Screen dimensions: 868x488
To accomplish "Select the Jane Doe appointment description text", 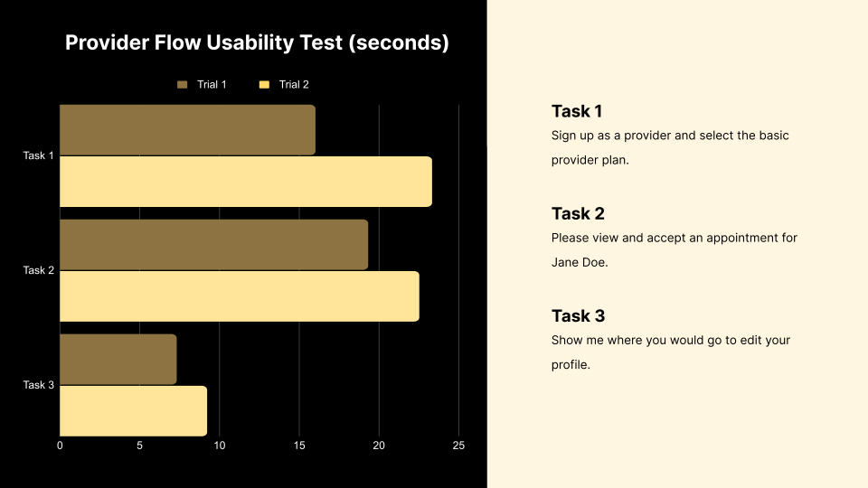I will [x=674, y=250].
